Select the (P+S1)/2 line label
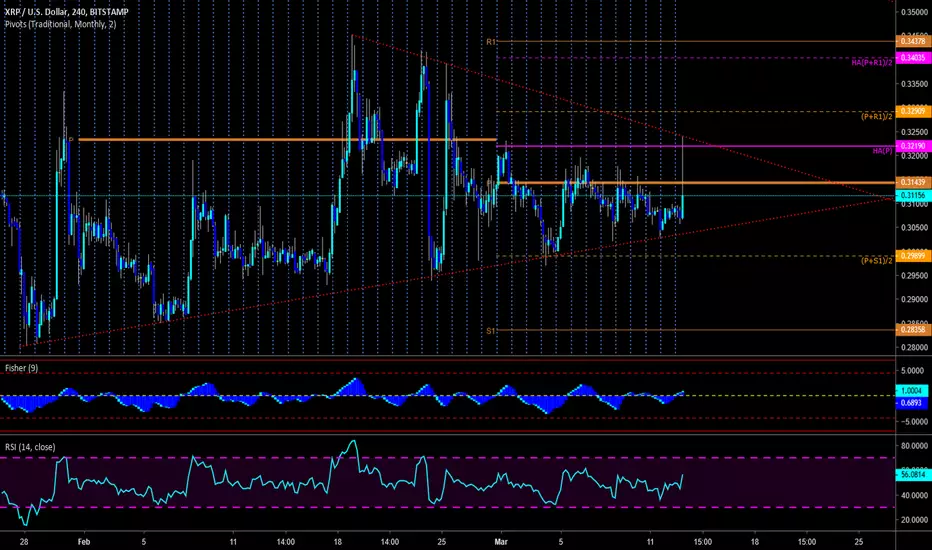Screen dimensions: 932x550 (876, 261)
